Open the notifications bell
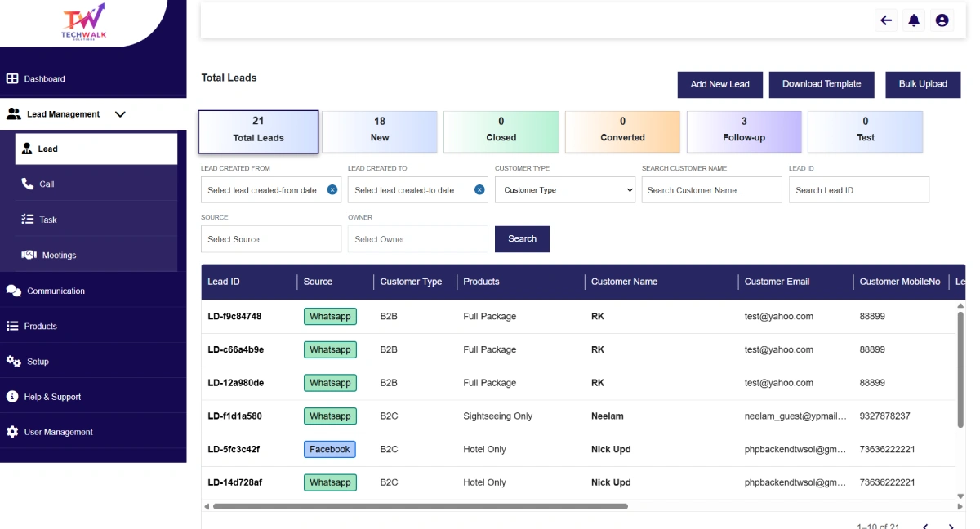Image resolution: width=980 pixels, height=529 pixels. (914, 20)
